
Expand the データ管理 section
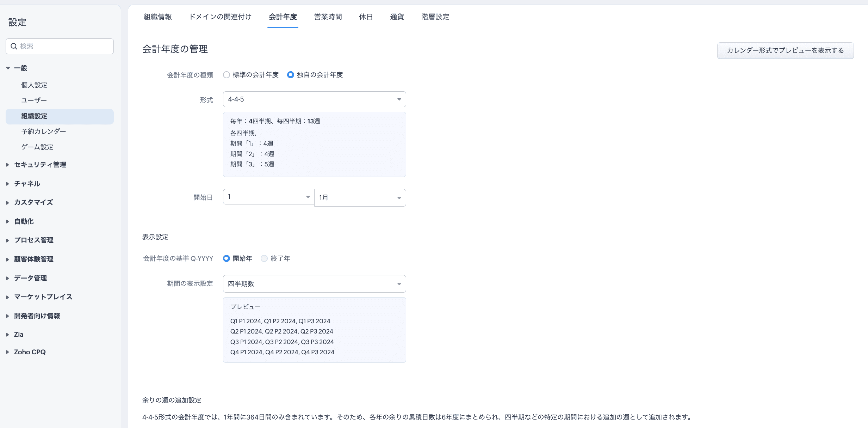tap(8, 278)
